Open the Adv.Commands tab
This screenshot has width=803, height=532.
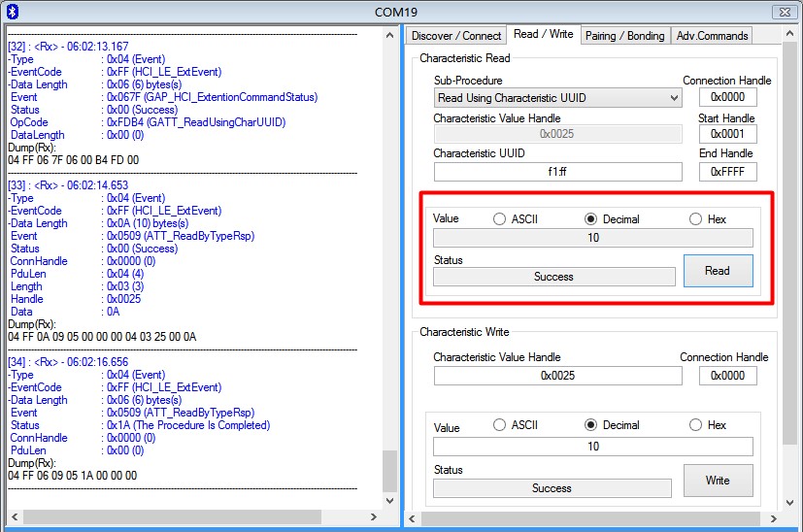pos(712,36)
